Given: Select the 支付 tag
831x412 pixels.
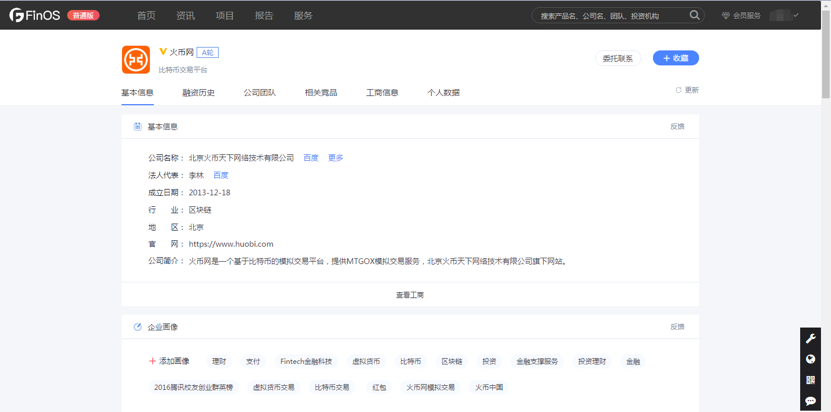Looking at the screenshot, I should click(253, 362).
